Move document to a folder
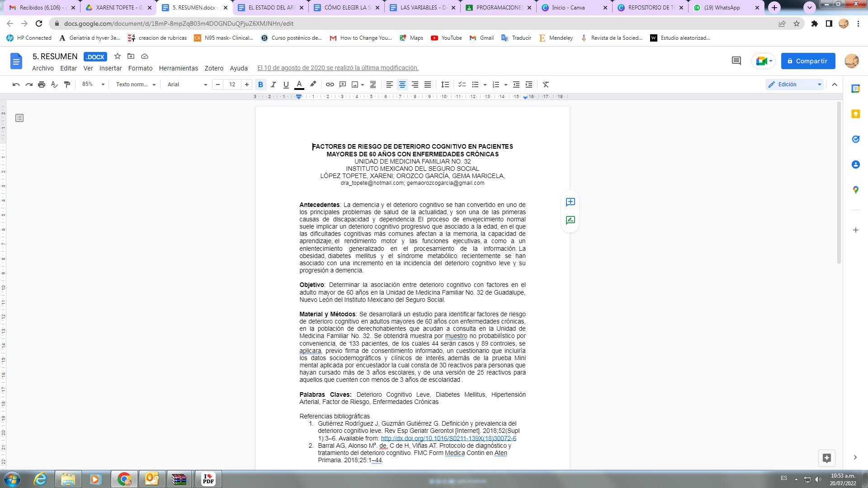 [x=131, y=56]
